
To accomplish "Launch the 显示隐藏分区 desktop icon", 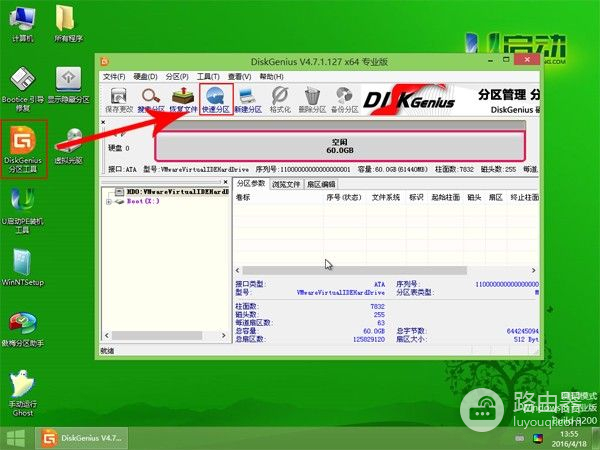I will tap(68, 85).
